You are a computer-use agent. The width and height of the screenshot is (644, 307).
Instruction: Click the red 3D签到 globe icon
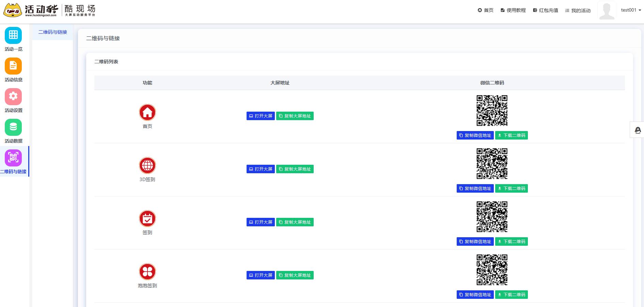pos(147,165)
